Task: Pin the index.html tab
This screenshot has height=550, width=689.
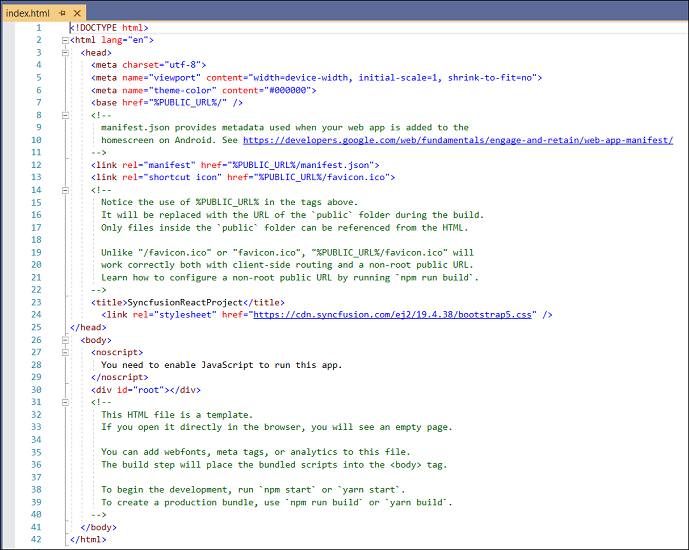Action: point(62,13)
